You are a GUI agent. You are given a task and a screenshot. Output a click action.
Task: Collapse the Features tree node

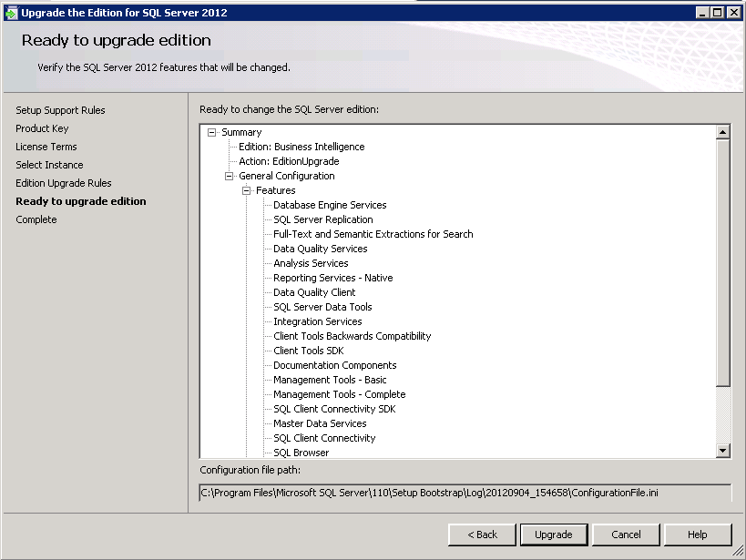click(246, 191)
